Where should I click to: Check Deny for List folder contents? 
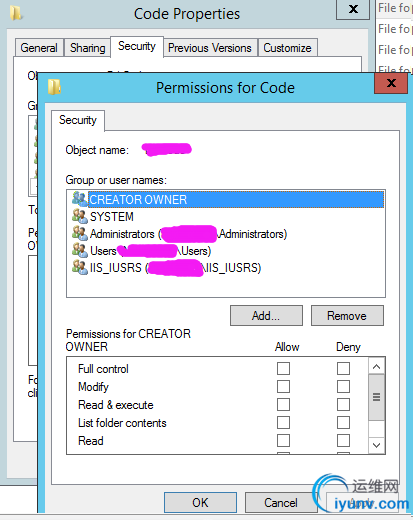[343, 423]
